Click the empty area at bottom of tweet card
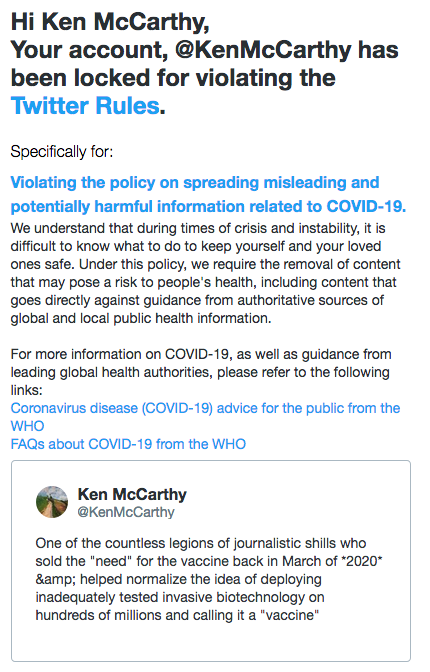 pos(210,643)
